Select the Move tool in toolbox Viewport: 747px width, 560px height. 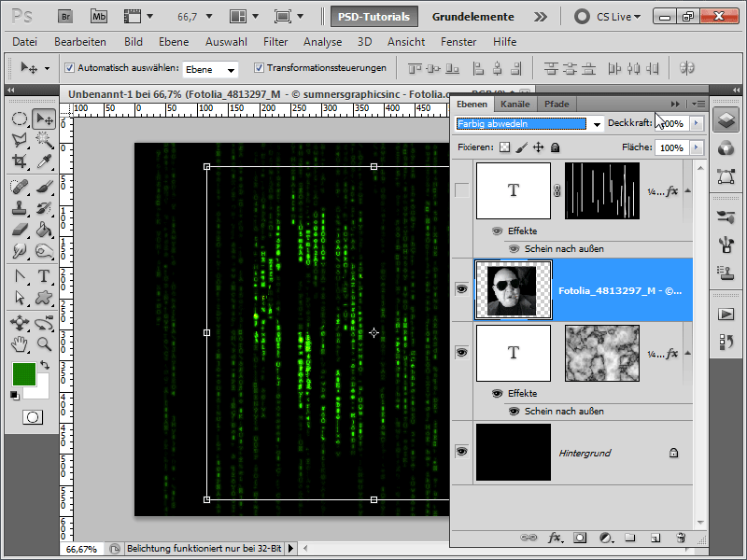(44, 119)
